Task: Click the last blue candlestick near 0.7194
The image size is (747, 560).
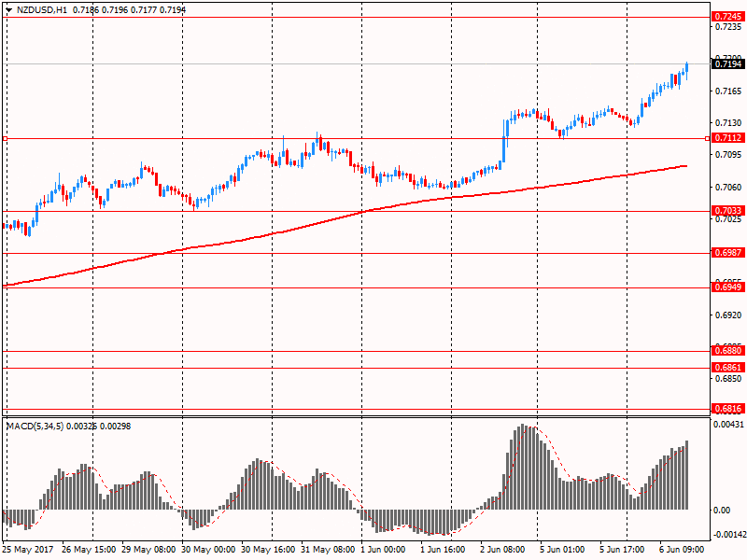Action: click(687, 69)
